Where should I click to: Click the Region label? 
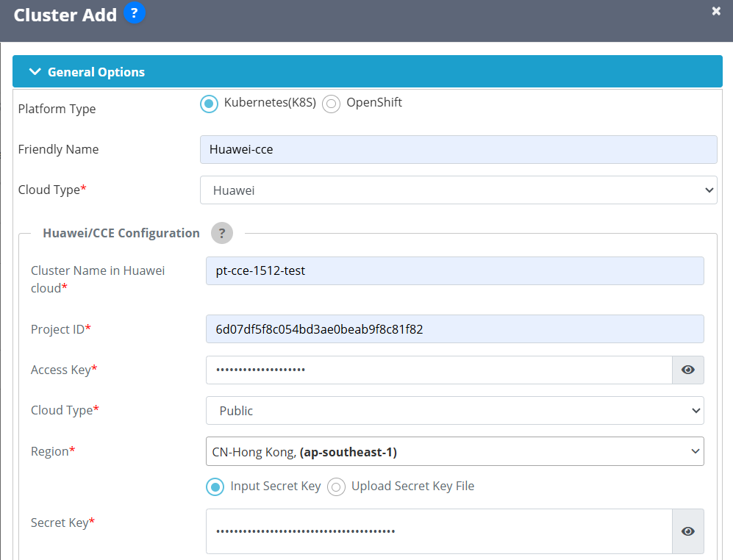coord(53,451)
